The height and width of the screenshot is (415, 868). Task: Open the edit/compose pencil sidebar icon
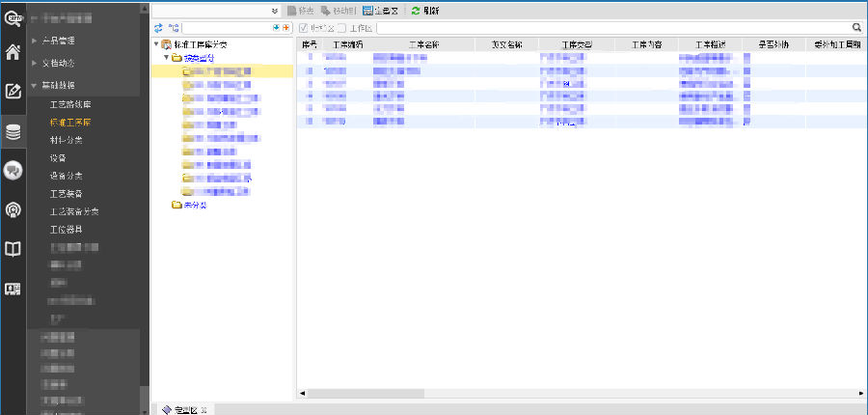13,93
